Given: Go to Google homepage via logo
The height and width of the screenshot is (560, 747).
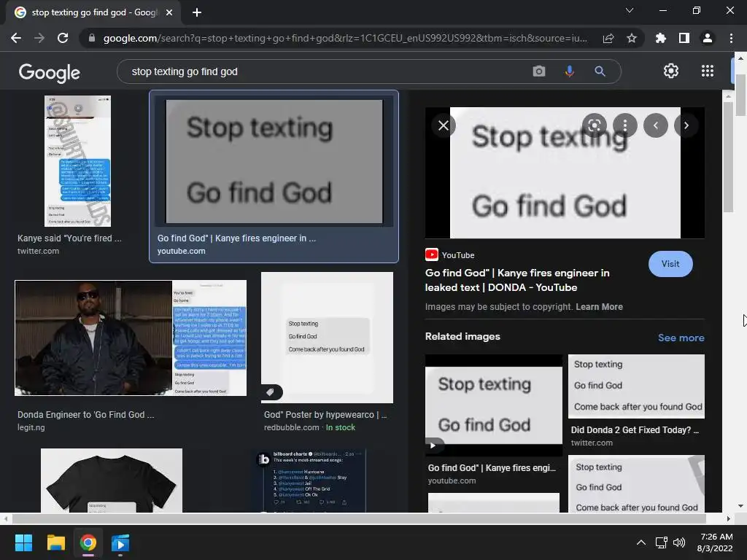Looking at the screenshot, I should pos(50,72).
